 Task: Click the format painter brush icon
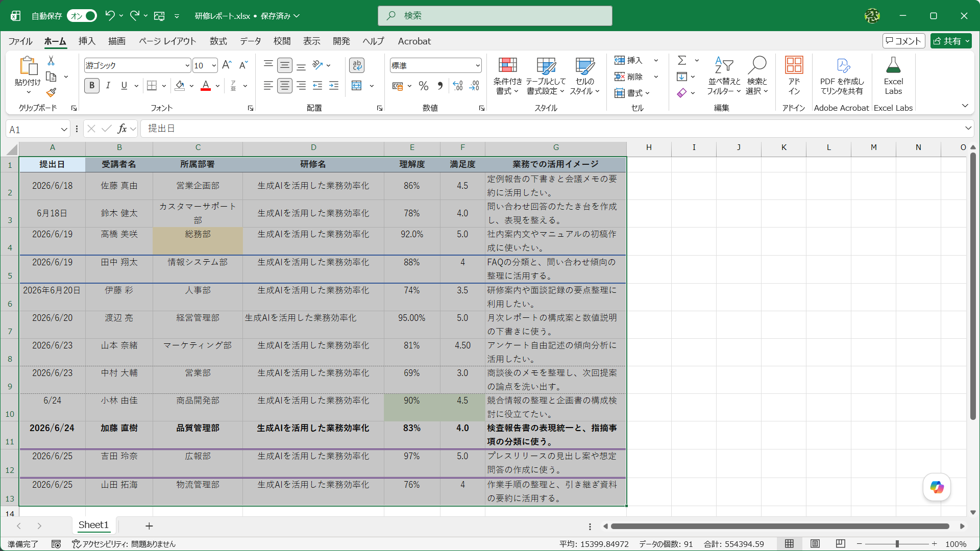tap(51, 93)
